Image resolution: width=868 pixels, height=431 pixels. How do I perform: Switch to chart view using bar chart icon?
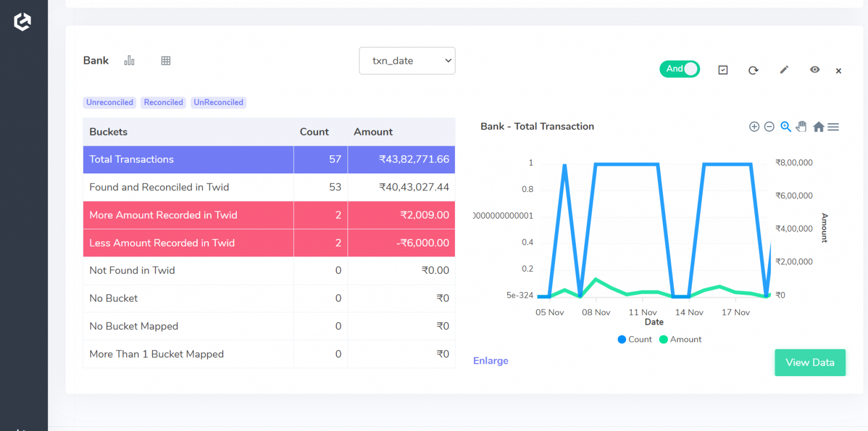(129, 60)
